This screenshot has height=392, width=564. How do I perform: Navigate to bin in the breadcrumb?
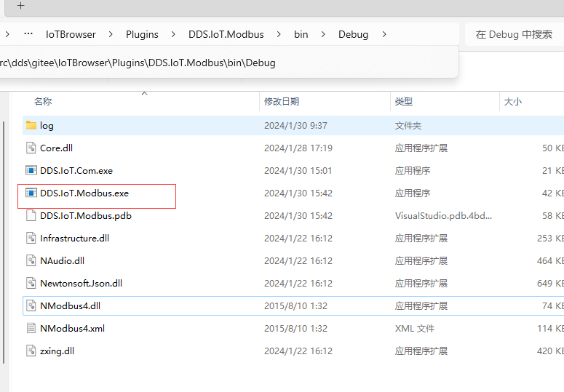pyautogui.click(x=301, y=34)
